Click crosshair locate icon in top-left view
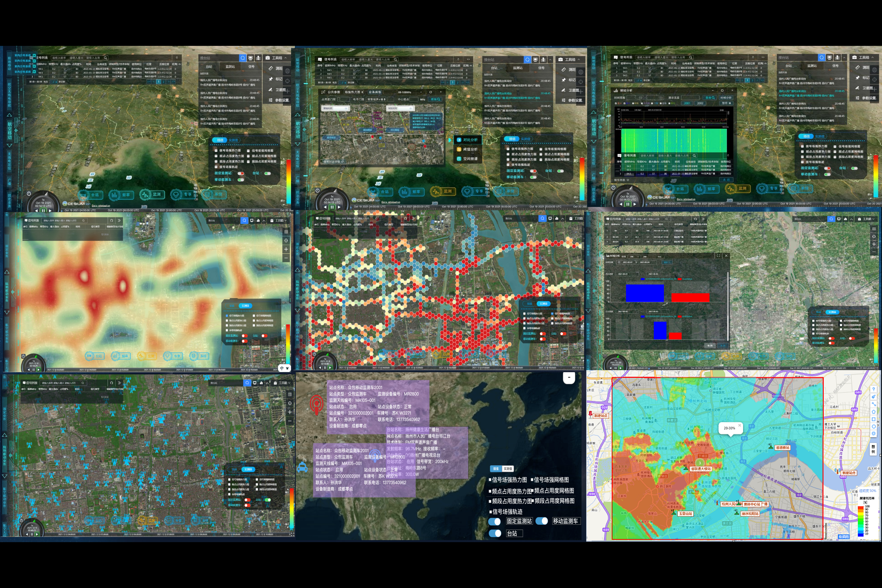The image size is (882, 588). [x=288, y=81]
